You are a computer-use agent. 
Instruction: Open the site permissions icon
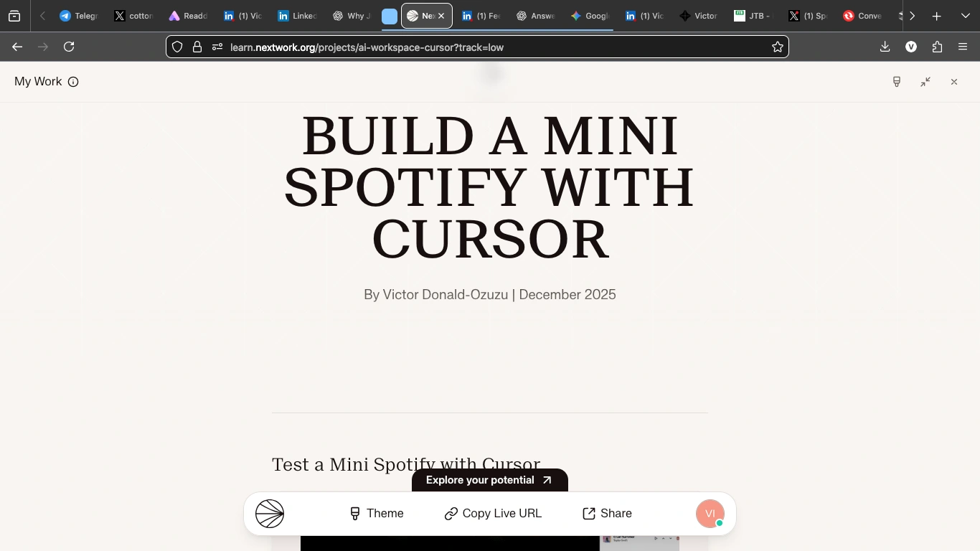point(217,47)
